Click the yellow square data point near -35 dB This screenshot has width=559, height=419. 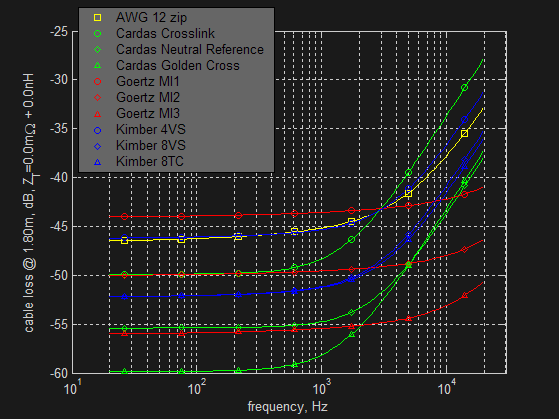[x=464, y=134]
